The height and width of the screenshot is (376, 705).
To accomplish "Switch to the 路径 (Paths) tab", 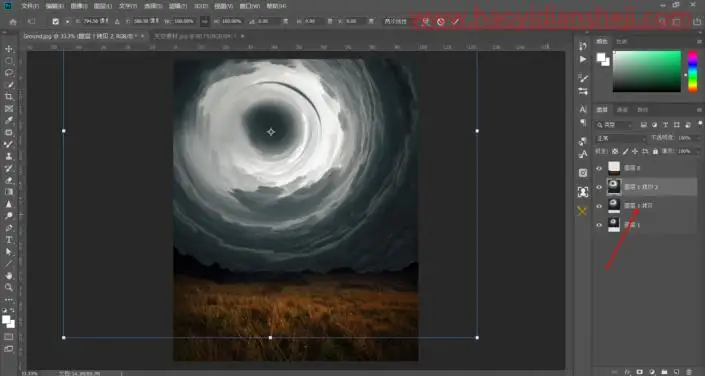I will point(643,110).
